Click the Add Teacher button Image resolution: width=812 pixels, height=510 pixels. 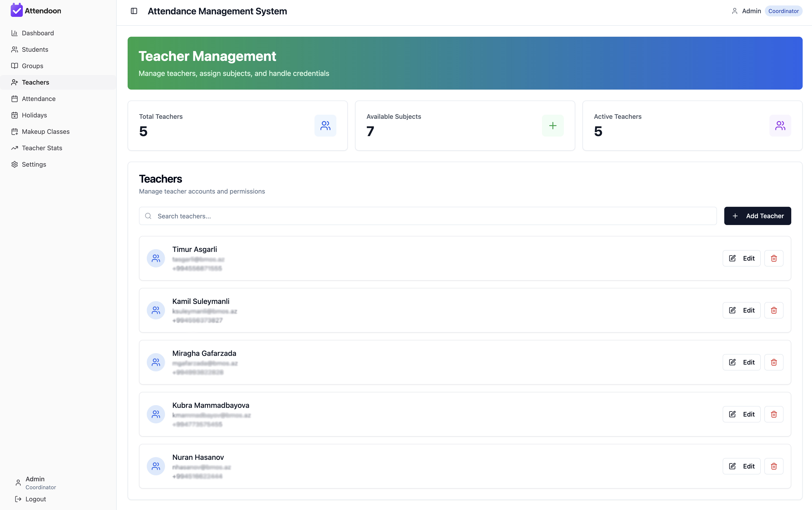[757, 216]
